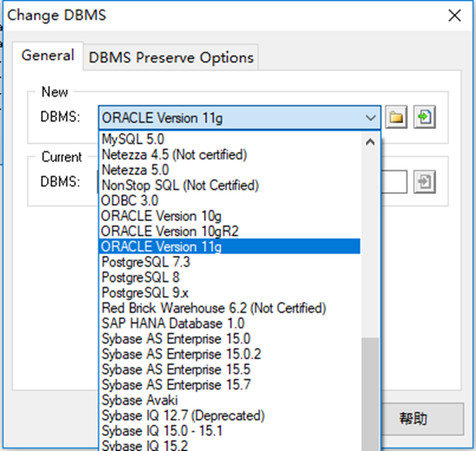The image size is (476, 451).
Task: Click the New DBMS combo box field
Action: [x=240, y=118]
